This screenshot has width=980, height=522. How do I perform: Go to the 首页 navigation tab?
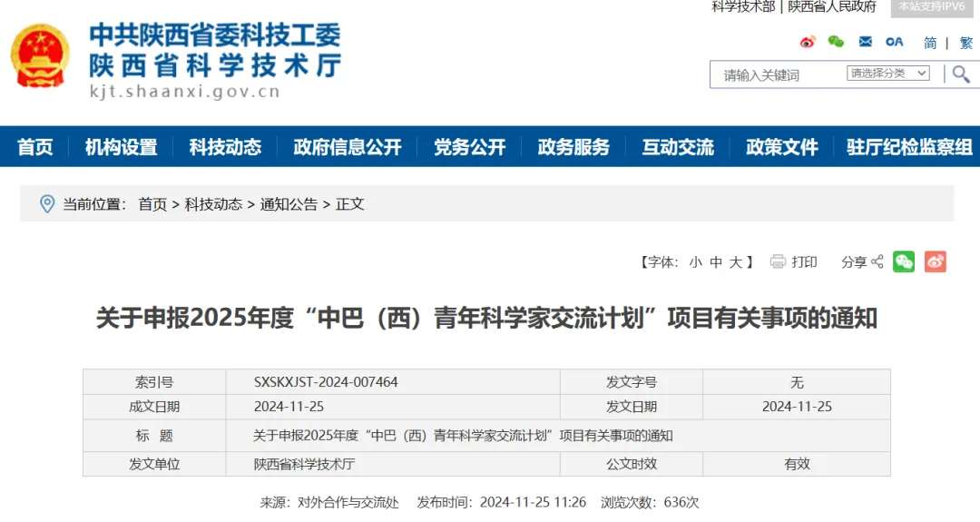[x=35, y=147]
